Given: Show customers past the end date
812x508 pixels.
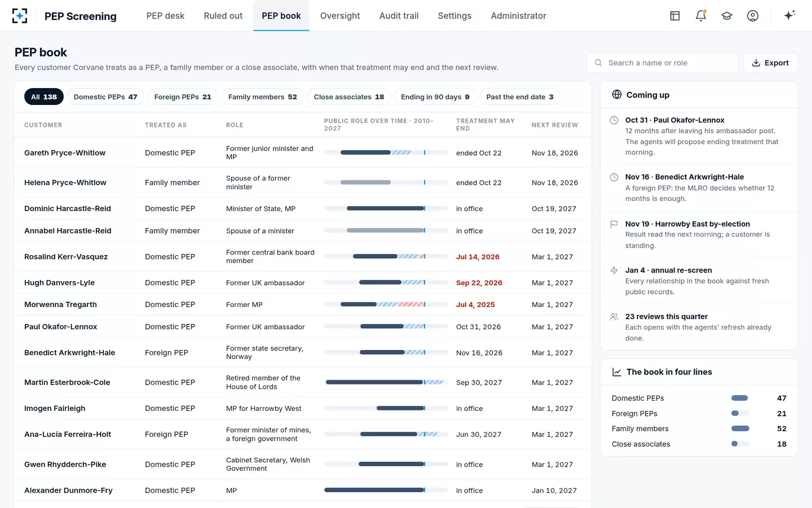Looking at the screenshot, I should tap(520, 97).
